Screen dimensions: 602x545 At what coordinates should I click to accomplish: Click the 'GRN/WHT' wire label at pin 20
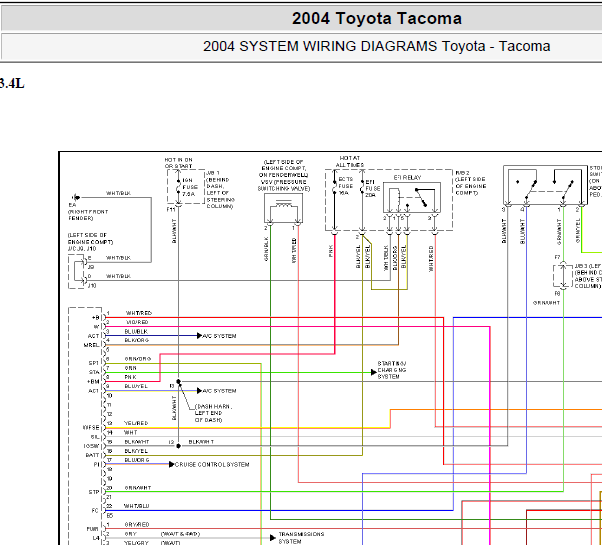tap(138, 488)
